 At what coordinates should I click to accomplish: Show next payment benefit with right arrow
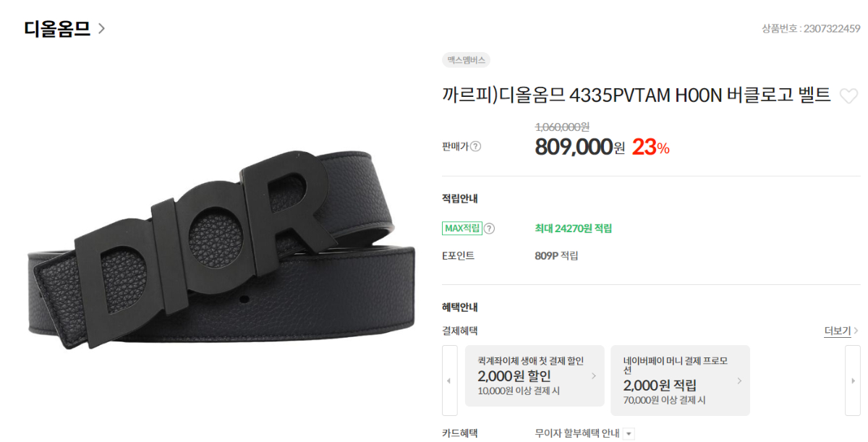click(x=853, y=381)
